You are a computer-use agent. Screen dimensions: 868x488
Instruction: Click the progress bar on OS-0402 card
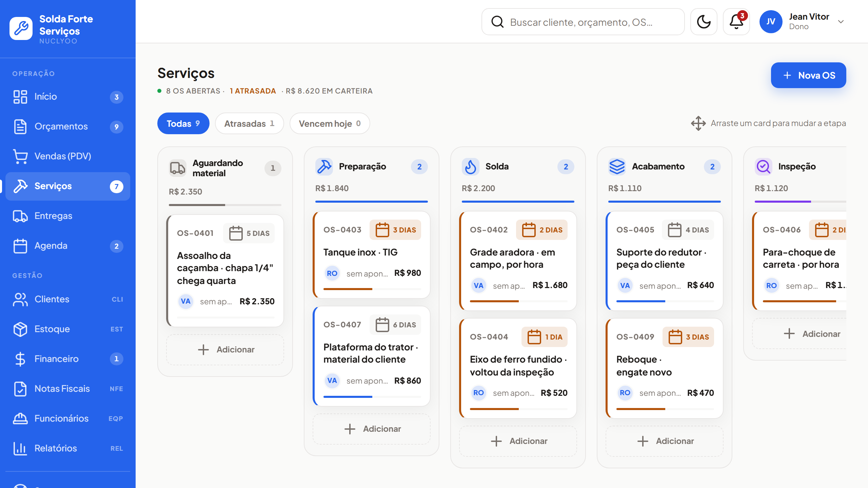coord(518,301)
